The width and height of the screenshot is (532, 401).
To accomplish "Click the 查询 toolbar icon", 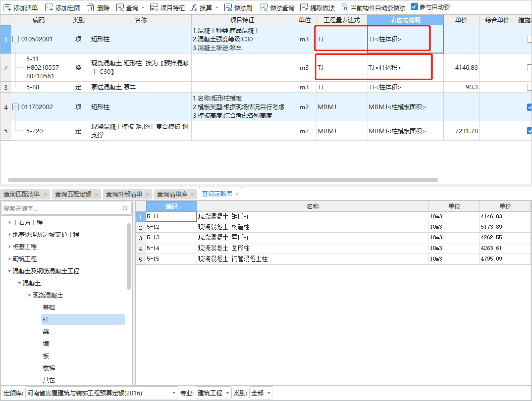I will point(120,8).
